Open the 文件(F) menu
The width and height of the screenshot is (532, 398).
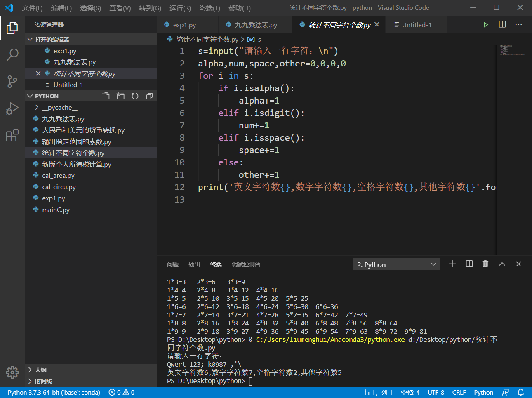[x=32, y=8]
